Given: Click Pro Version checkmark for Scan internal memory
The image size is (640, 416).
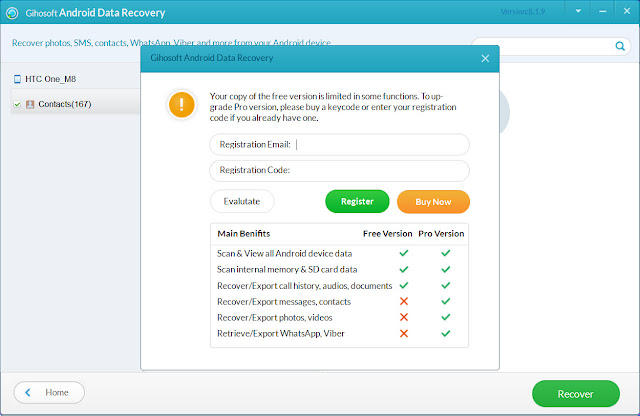Looking at the screenshot, I should click(x=446, y=269).
